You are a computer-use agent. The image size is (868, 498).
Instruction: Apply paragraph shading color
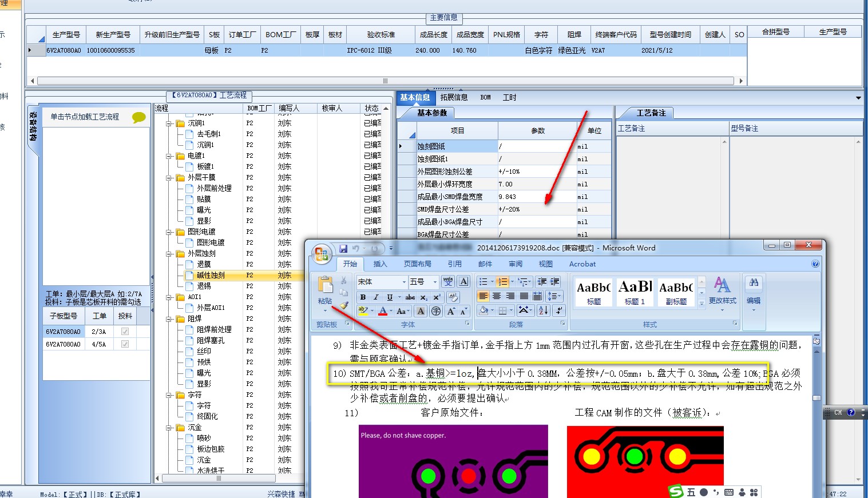click(x=483, y=310)
